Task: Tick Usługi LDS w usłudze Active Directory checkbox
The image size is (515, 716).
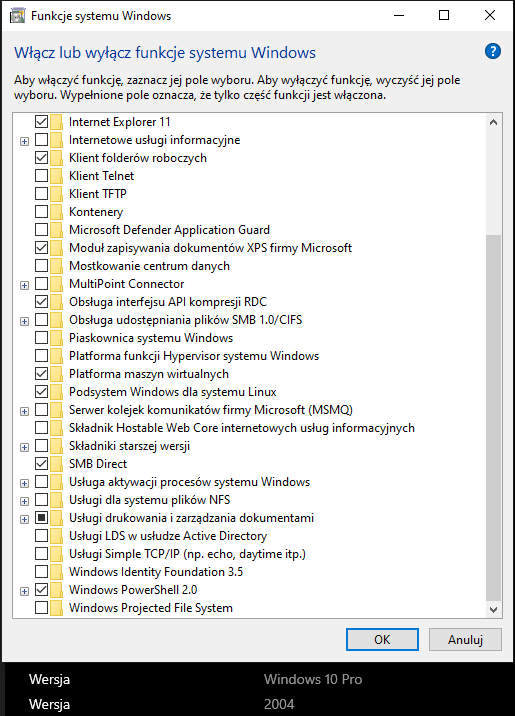Action: [x=42, y=536]
